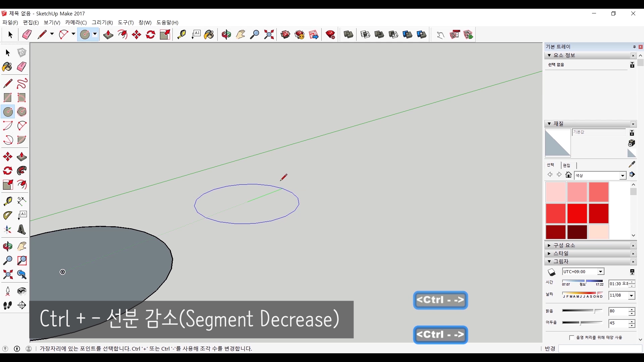644x362 pixels.
Task: Open the 색상 material library dropdown
Action: [x=623, y=176]
